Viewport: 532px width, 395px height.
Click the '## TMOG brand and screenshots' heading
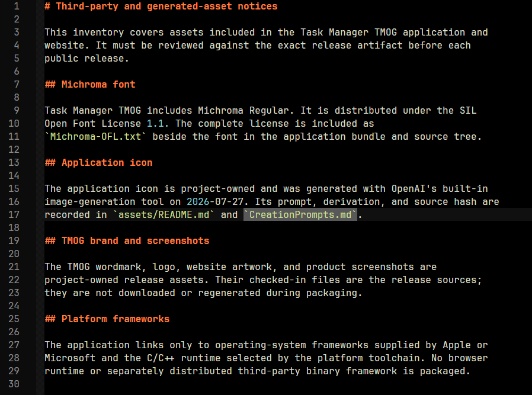pyautogui.click(x=127, y=240)
